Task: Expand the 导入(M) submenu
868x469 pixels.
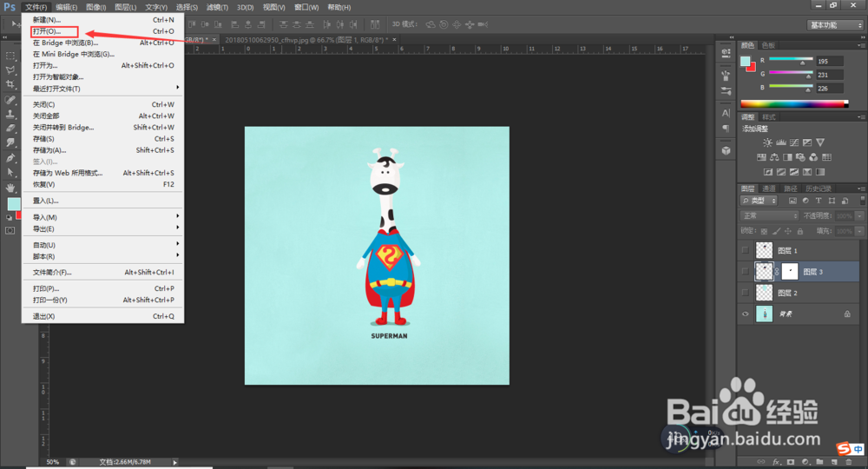Action: click(x=103, y=217)
